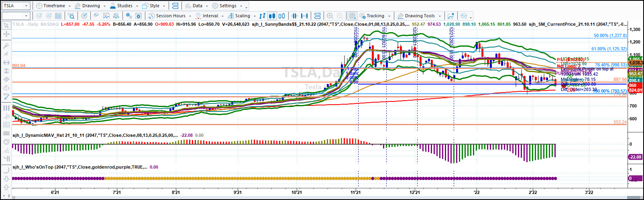Open the toolbar overflow arrow after pulse icon
The image size is (644, 200).
[x=471, y=17]
